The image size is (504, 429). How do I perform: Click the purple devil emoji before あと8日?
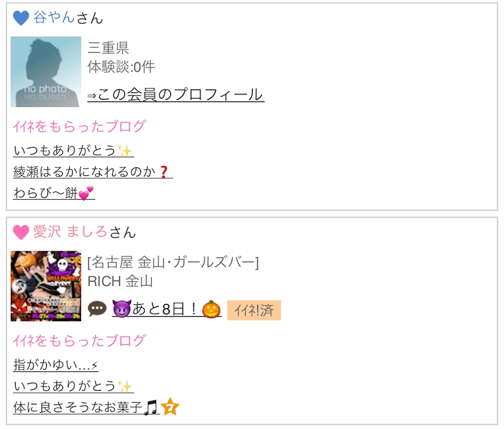[x=122, y=308]
